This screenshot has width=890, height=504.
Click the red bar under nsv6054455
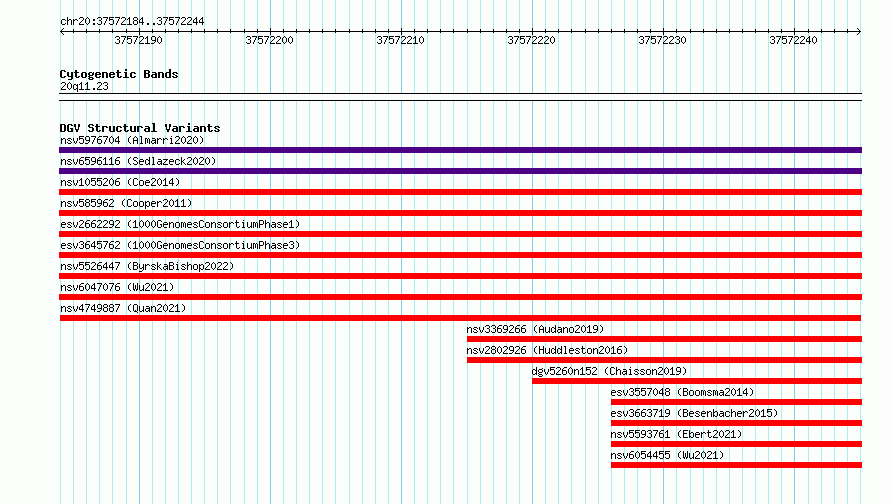pos(736,465)
